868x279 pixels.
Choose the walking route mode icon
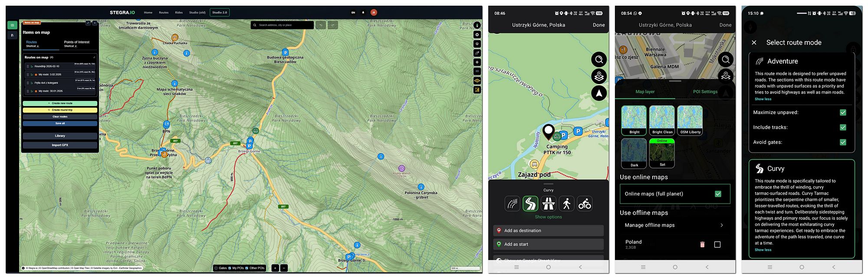coord(566,204)
